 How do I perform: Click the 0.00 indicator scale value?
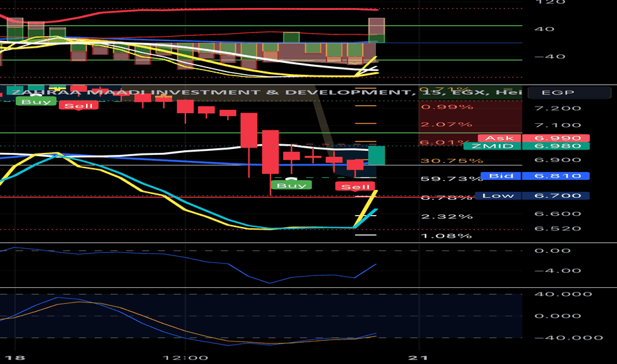tap(552, 251)
